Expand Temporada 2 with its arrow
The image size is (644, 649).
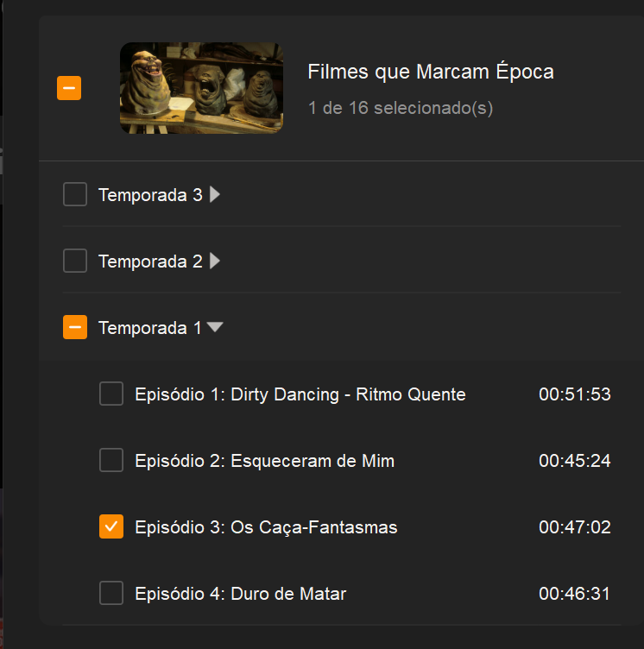(x=215, y=261)
